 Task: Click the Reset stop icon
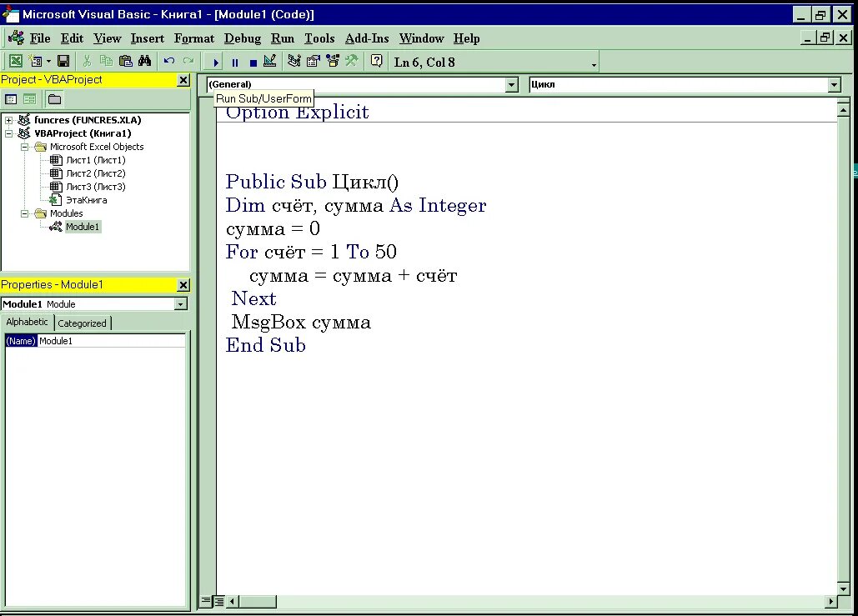[x=253, y=63]
